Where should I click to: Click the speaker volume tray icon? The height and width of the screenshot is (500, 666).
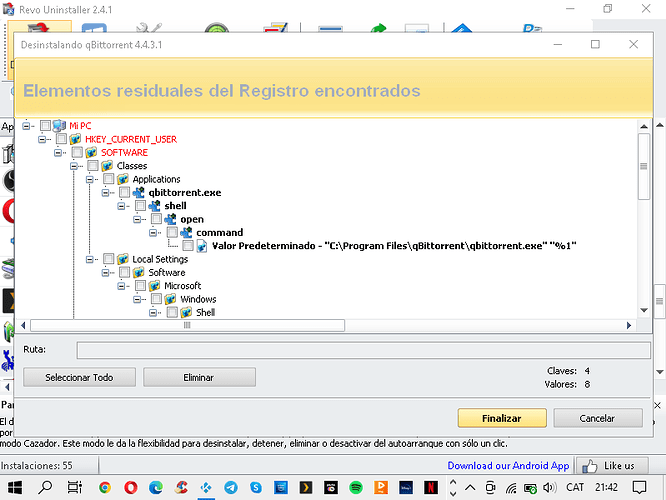click(x=550, y=487)
